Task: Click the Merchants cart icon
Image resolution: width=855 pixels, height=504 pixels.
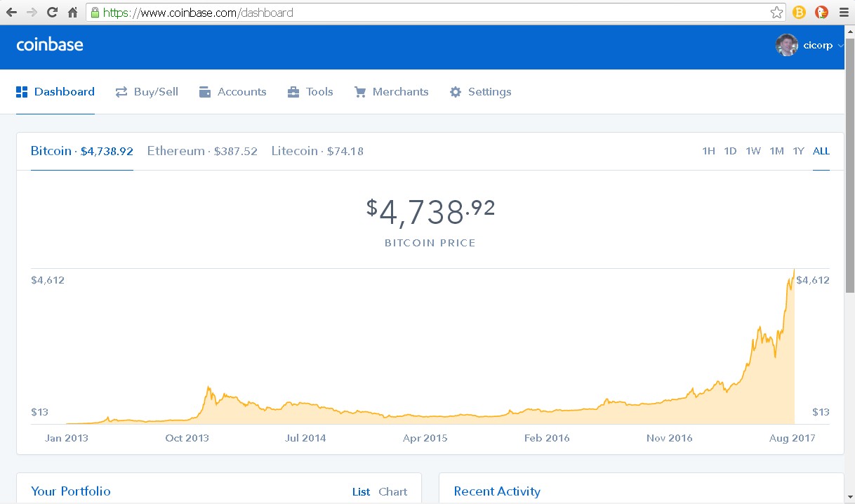Action: [360, 92]
